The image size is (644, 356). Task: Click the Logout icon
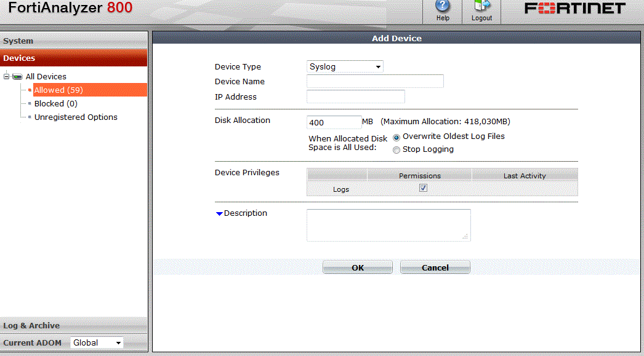[x=481, y=11]
